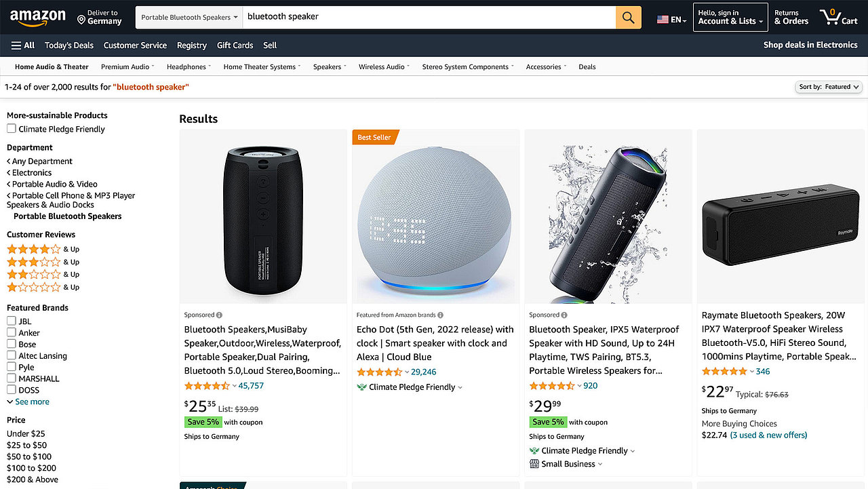Click the EN language flag selector
Viewport: 868px width, 489px height.
[663, 19]
